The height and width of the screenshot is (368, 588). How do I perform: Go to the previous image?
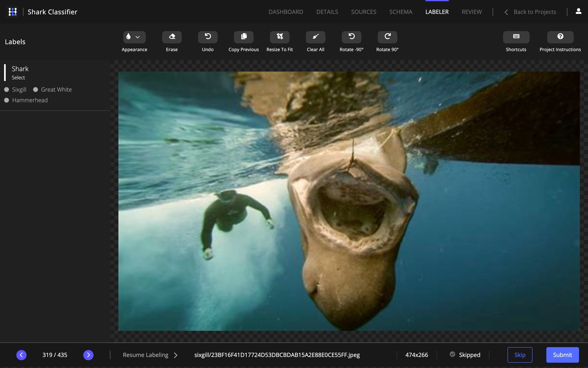point(21,355)
